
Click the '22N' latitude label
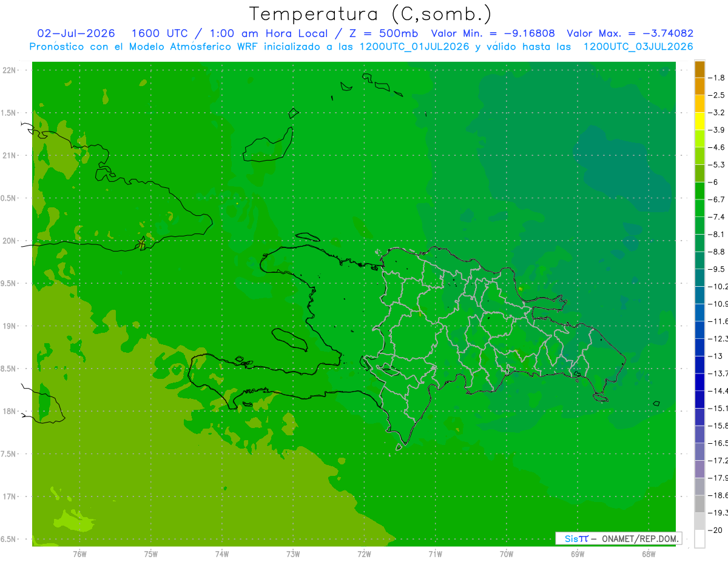(x=8, y=70)
